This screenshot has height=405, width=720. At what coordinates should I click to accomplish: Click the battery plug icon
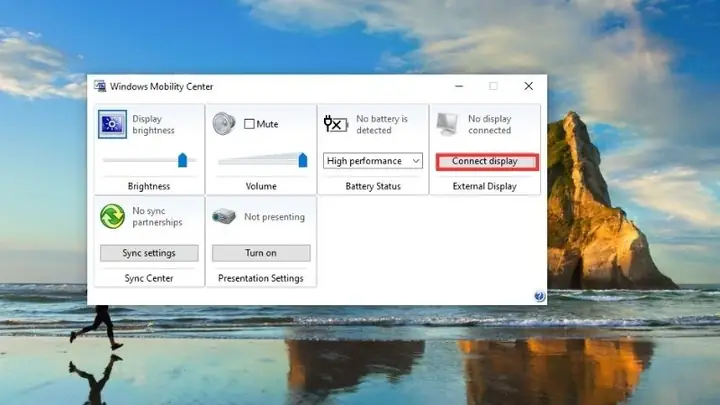336,124
